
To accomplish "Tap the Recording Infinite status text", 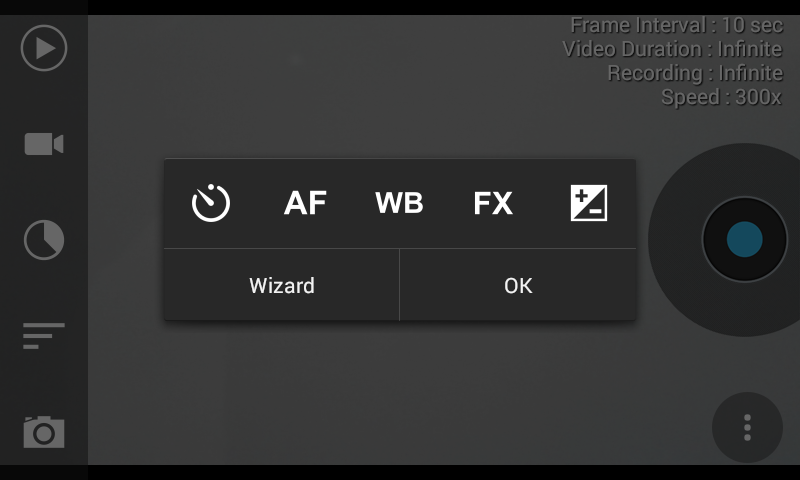I will 694,73.
